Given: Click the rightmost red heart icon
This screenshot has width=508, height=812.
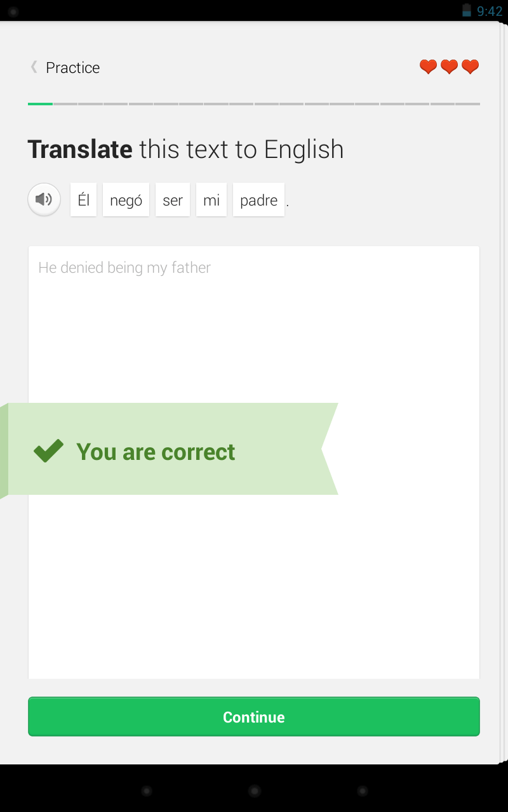Looking at the screenshot, I should (x=470, y=67).
